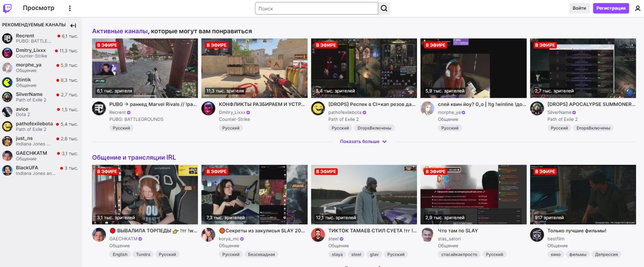Click the Безсквадная tag under korya_mc
This screenshot has width=644, height=267.
coord(262,255)
